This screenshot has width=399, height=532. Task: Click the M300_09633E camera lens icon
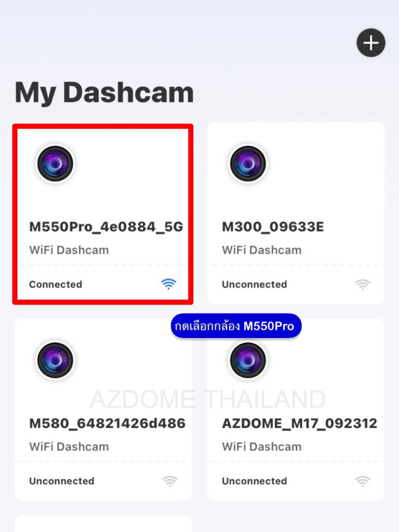(x=248, y=164)
